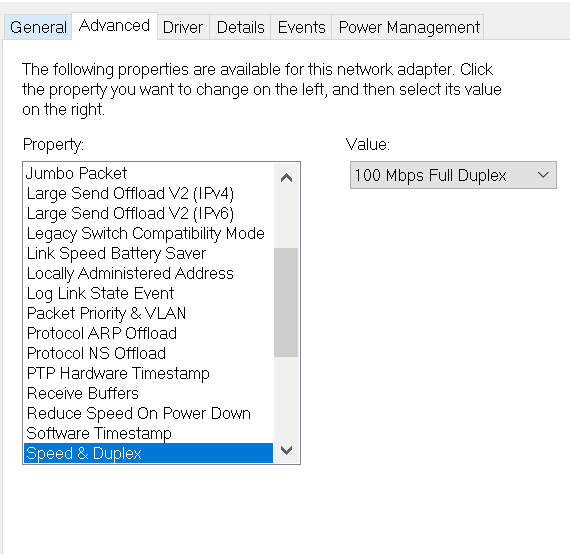Click the scroll down arrow in Property list
This screenshot has width=570, height=554.
286,450
